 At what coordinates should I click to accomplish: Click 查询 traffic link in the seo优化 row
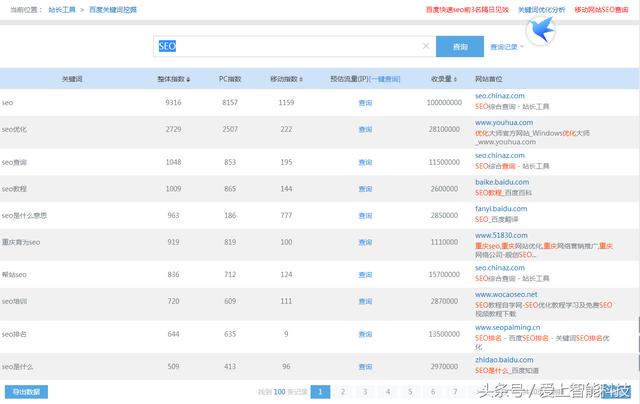[365, 129]
